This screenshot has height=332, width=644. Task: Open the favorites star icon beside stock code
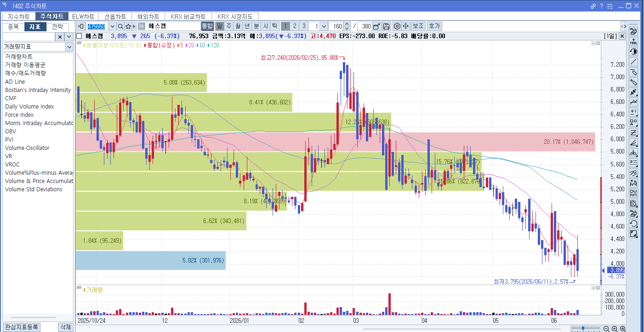128,26
